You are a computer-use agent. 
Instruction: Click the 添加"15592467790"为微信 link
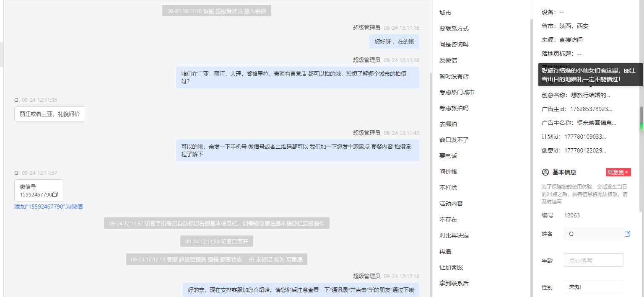(49, 207)
